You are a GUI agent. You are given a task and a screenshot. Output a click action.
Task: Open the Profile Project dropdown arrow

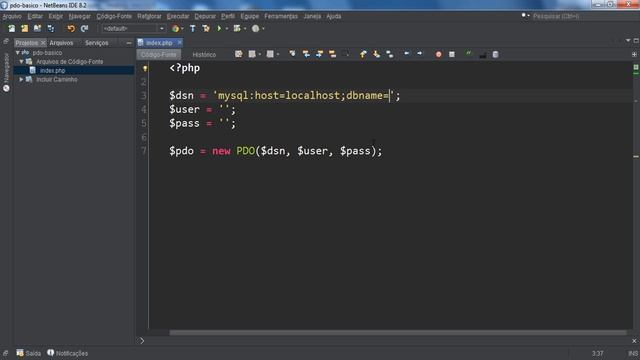tap(263, 29)
